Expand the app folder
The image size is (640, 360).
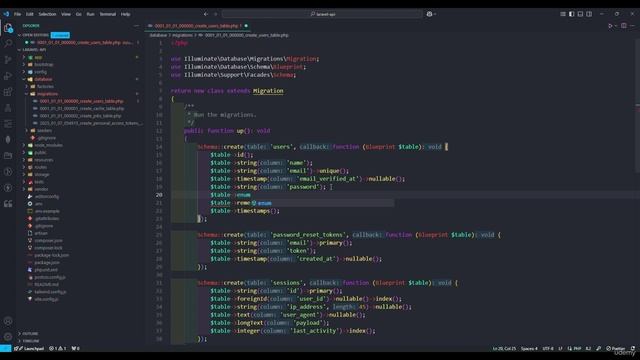tap(38, 57)
